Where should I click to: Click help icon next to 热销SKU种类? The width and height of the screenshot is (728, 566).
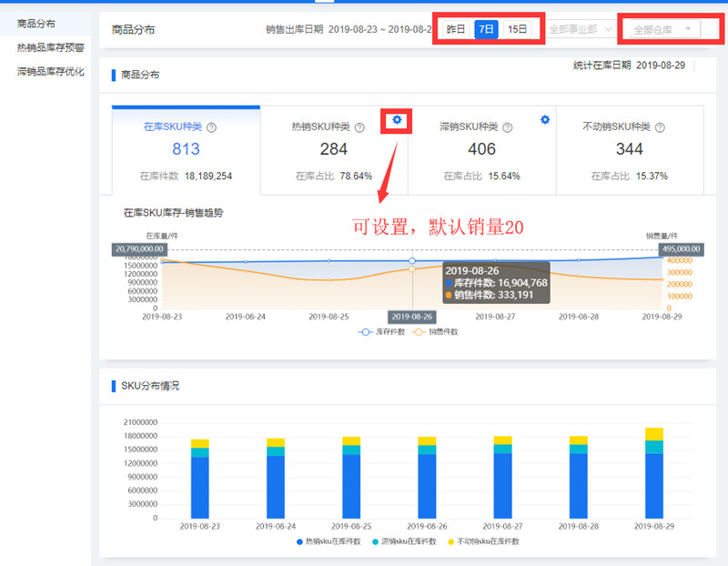[359, 128]
